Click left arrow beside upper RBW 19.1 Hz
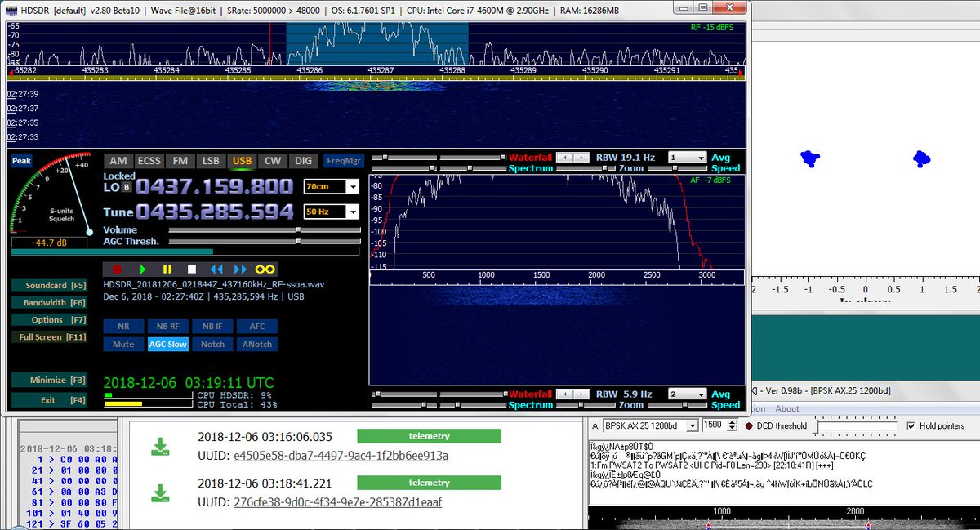The width and height of the screenshot is (980, 530). point(563,158)
